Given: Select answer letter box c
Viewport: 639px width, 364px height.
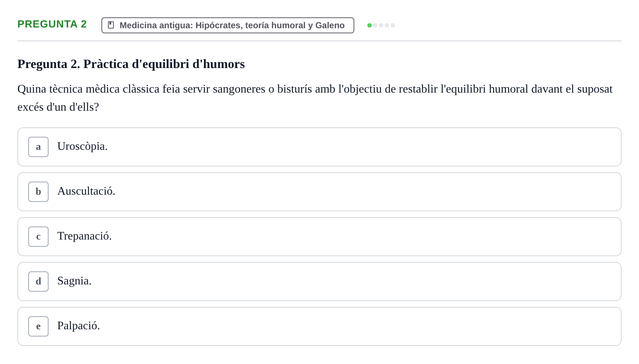Looking at the screenshot, I should [38, 237].
